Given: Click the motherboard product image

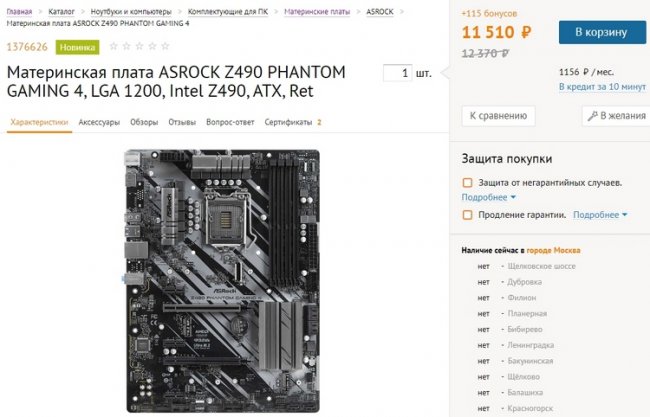Looking at the screenshot, I should (221, 281).
